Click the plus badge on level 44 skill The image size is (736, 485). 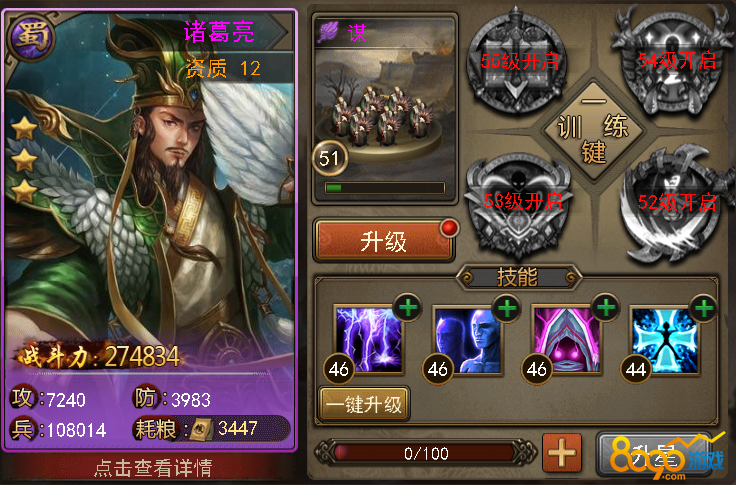[x=704, y=308]
